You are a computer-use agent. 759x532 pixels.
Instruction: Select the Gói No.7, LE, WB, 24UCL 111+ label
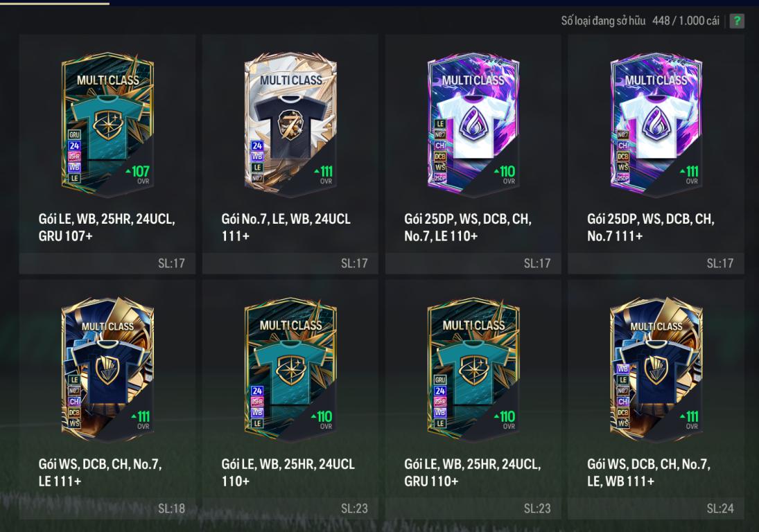[286, 227]
